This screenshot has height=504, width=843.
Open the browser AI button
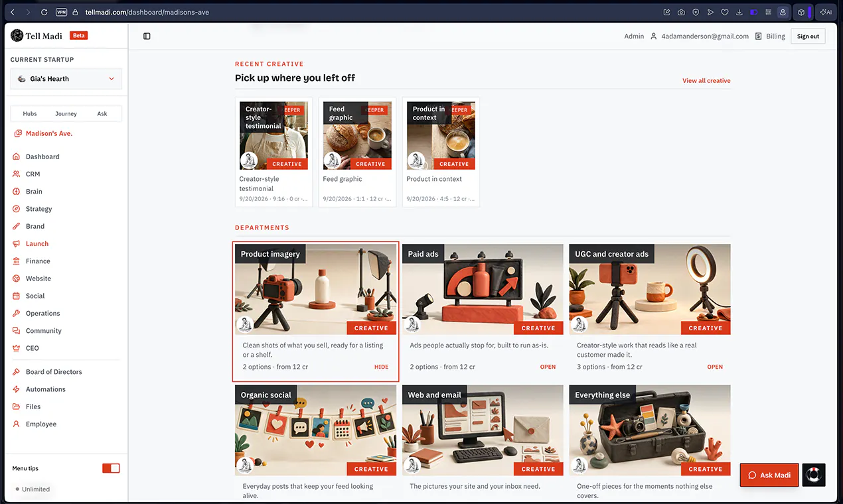(x=826, y=12)
